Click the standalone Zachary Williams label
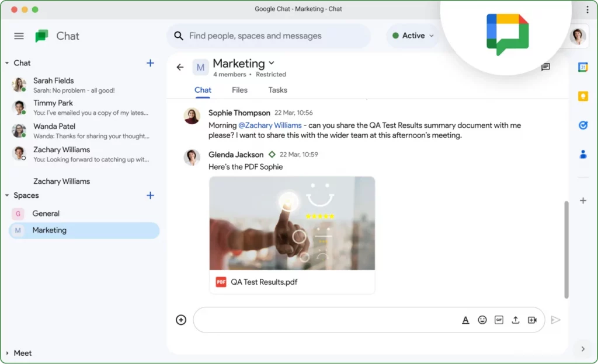 [61, 181]
